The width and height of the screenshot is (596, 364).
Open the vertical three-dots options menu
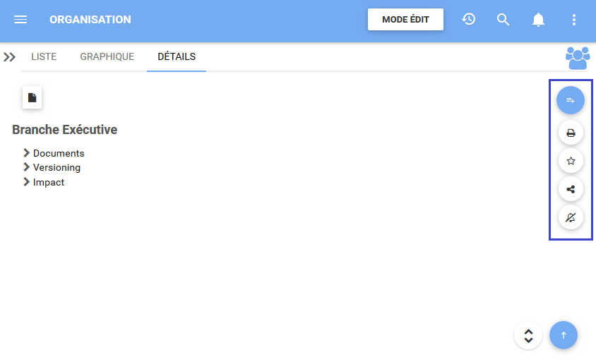(x=574, y=20)
